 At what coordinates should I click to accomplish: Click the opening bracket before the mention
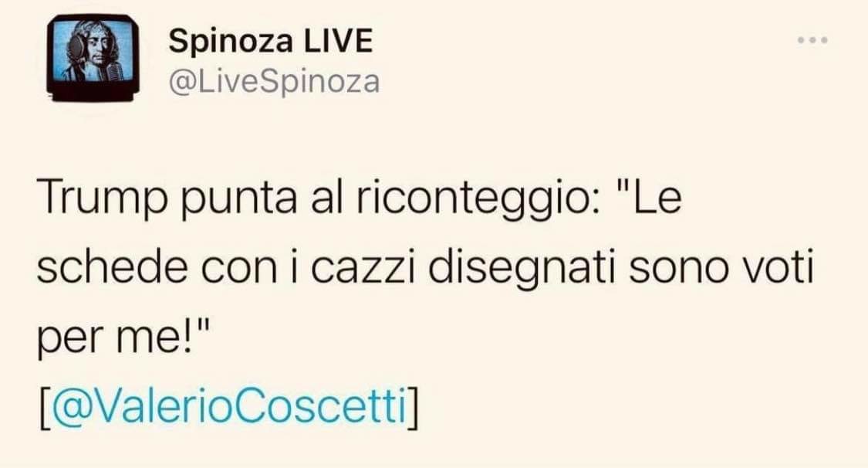[x=44, y=407]
